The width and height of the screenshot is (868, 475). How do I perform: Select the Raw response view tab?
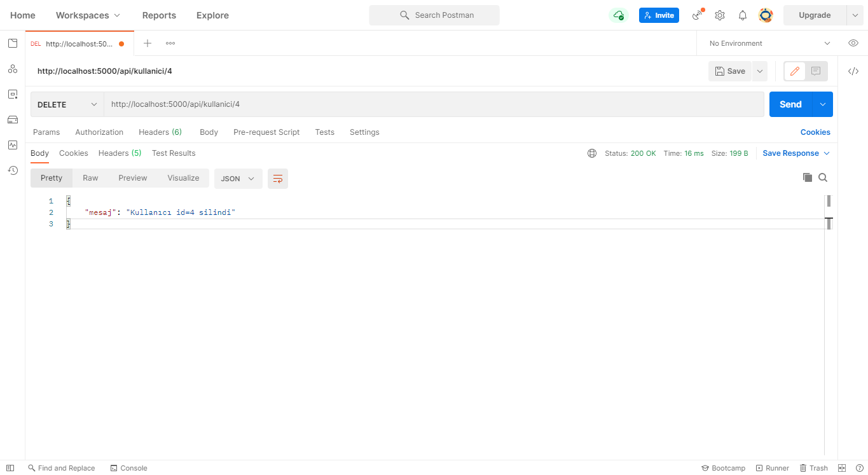click(x=90, y=178)
